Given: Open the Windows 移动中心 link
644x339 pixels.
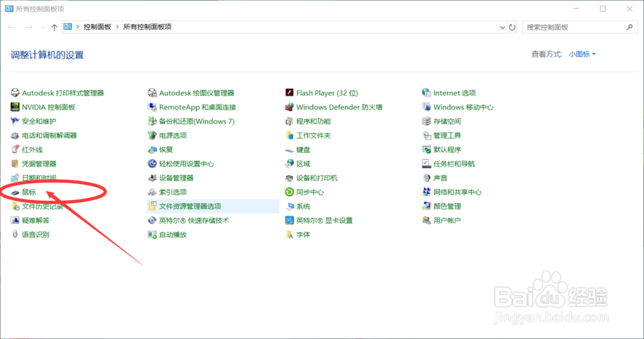Looking at the screenshot, I should point(463,107).
